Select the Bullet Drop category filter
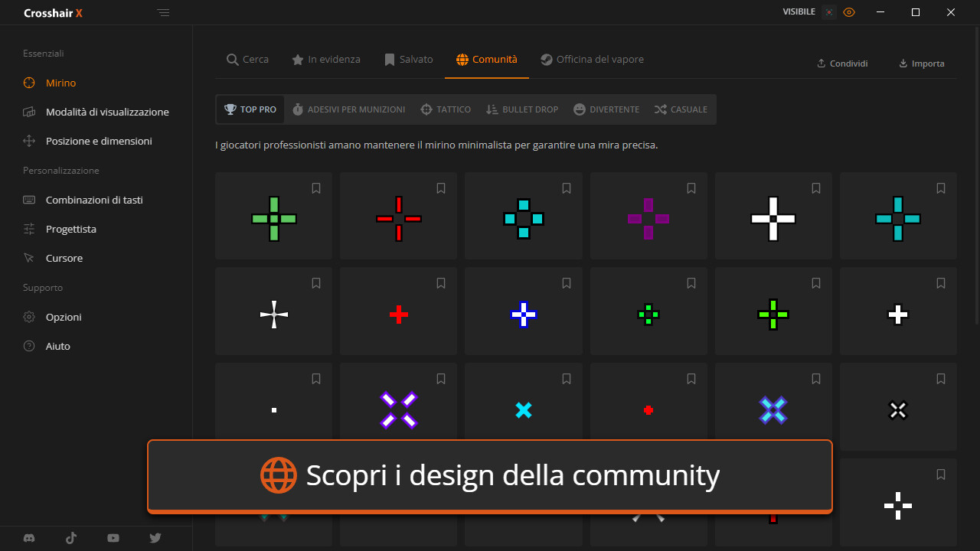 click(x=522, y=109)
